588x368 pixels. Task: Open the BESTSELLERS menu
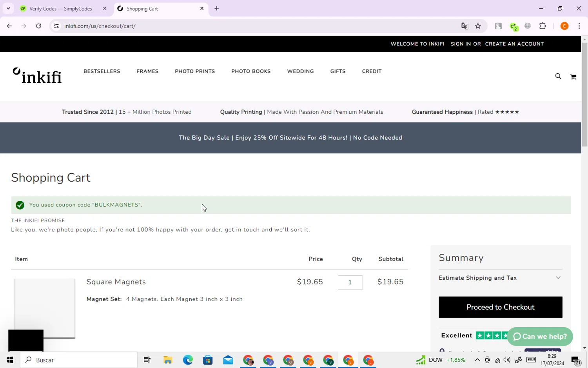pyautogui.click(x=102, y=71)
